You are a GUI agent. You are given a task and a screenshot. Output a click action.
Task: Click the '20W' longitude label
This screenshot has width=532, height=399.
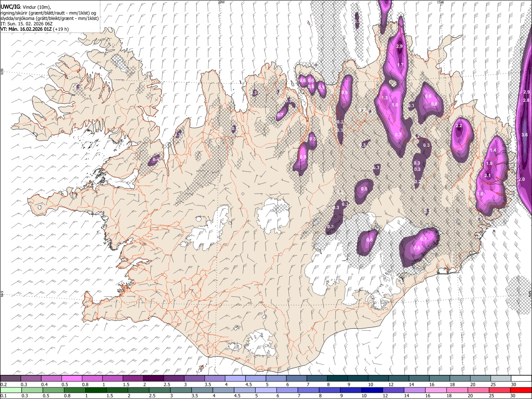point(221,2)
